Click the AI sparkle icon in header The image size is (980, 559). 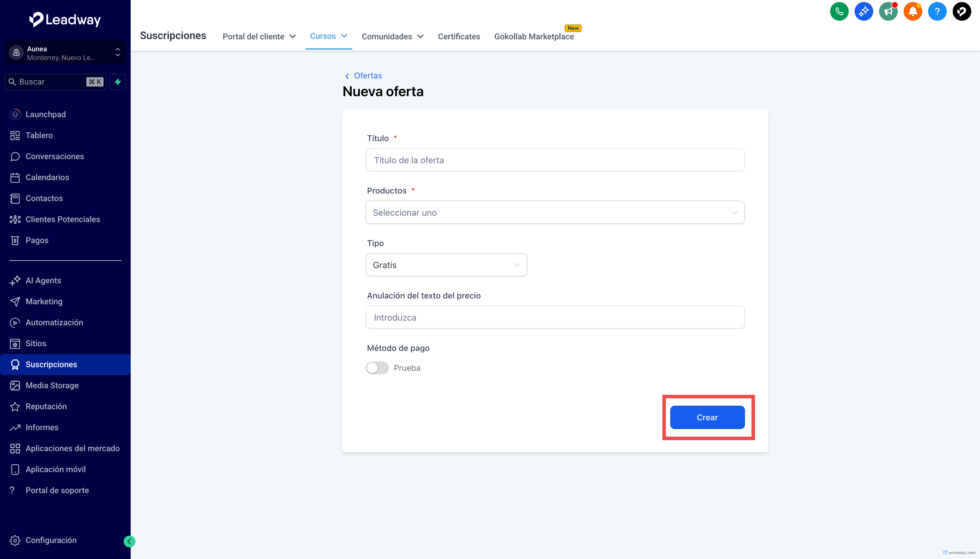[863, 12]
